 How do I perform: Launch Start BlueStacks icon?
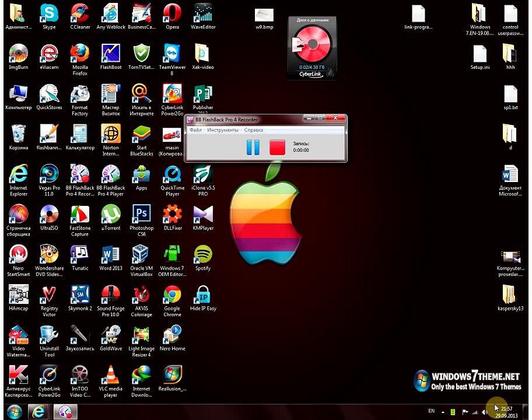[142, 140]
